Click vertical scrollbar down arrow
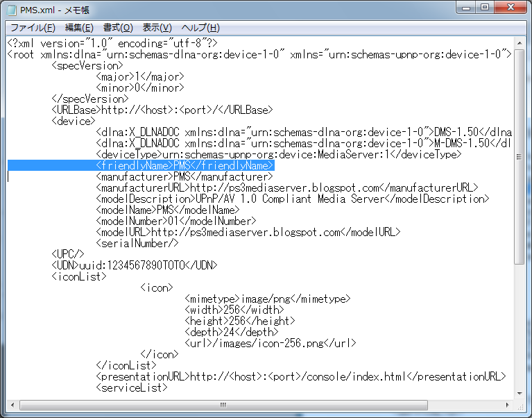Image resolution: width=532 pixels, height=418 pixels. [520, 394]
